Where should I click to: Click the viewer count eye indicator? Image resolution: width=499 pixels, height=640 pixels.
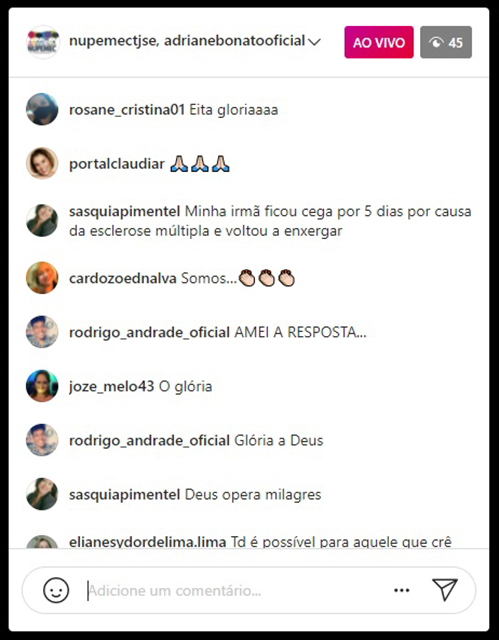click(x=446, y=42)
